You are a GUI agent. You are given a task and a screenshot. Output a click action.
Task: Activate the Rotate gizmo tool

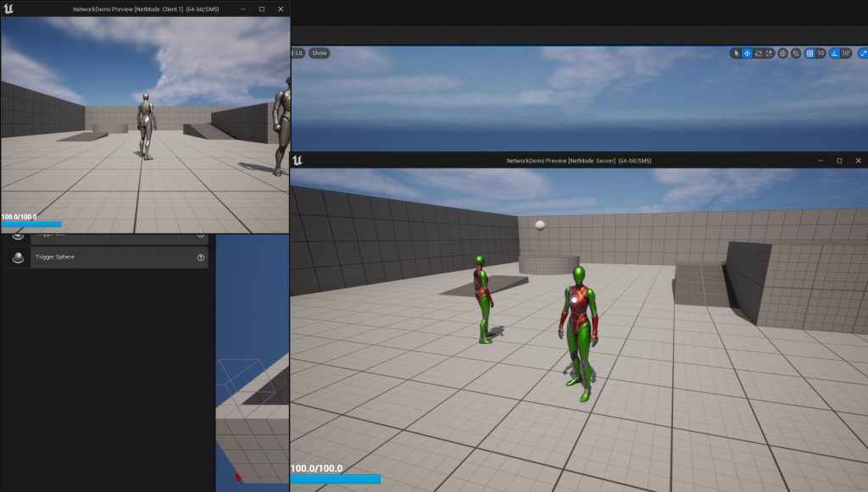pos(759,53)
